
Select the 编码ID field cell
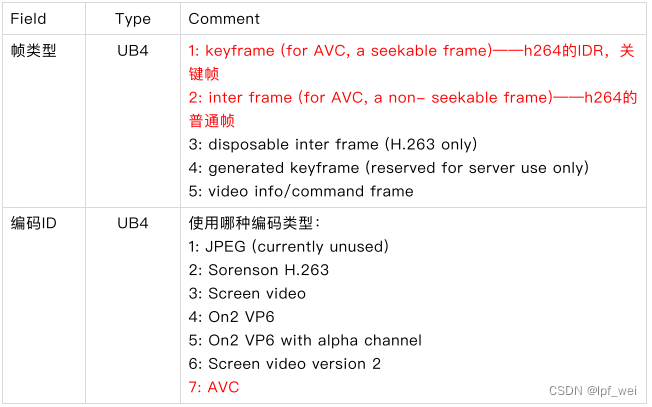point(33,223)
